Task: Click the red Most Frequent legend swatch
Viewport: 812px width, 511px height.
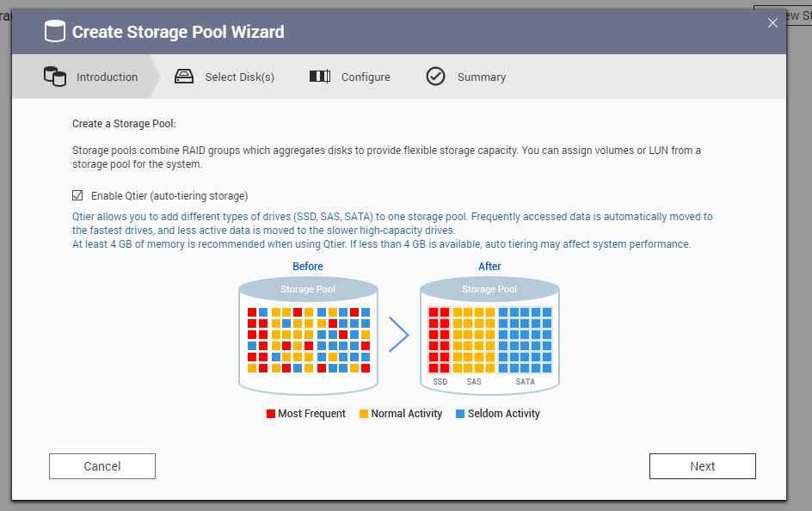Action: (271, 414)
